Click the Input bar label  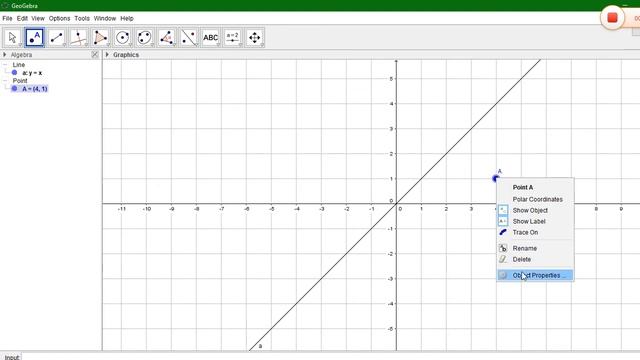(12, 357)
